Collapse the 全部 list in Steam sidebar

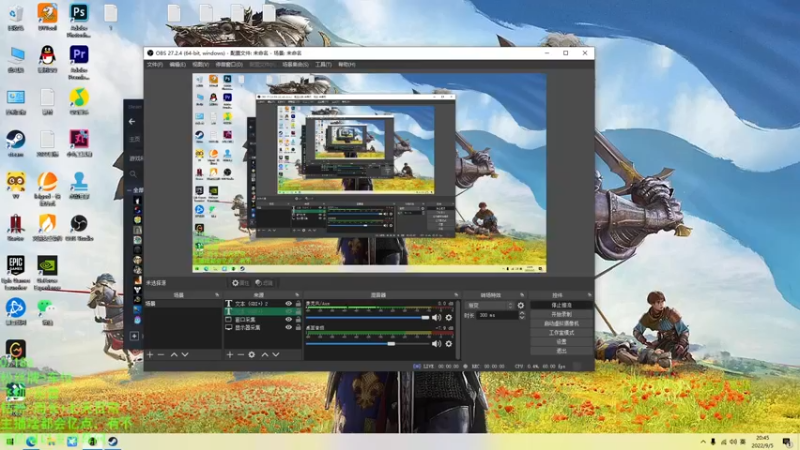[130, 190]
